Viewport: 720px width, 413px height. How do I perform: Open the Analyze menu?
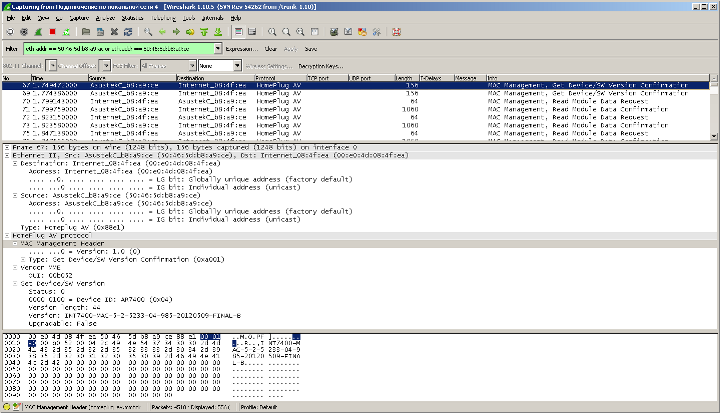coord(105,18)
